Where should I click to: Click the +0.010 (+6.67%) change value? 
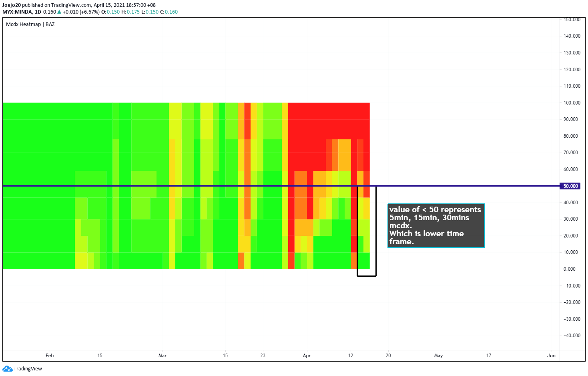pyautogui.click(x=81, y=12)
